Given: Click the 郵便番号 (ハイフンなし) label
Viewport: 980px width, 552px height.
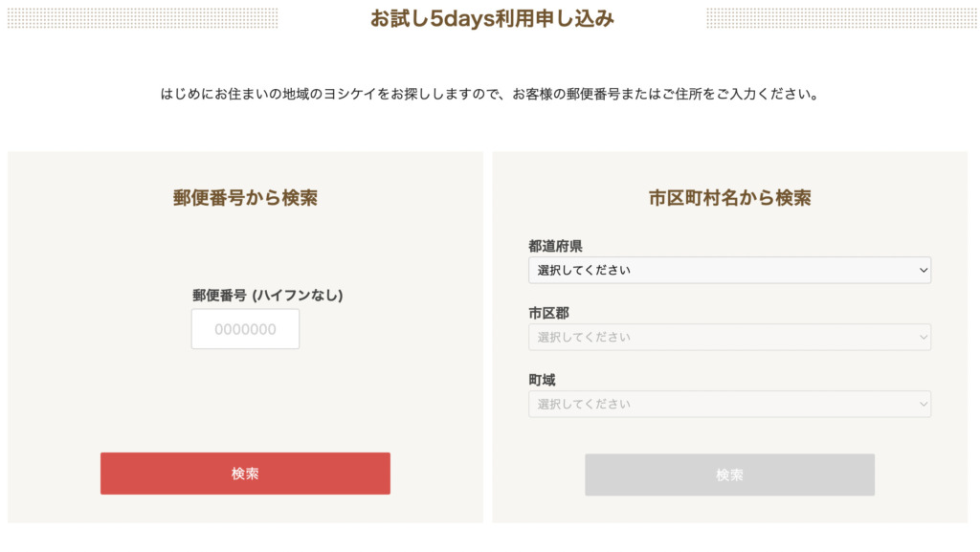Looking at the screenshot, I should coord(268,296).
